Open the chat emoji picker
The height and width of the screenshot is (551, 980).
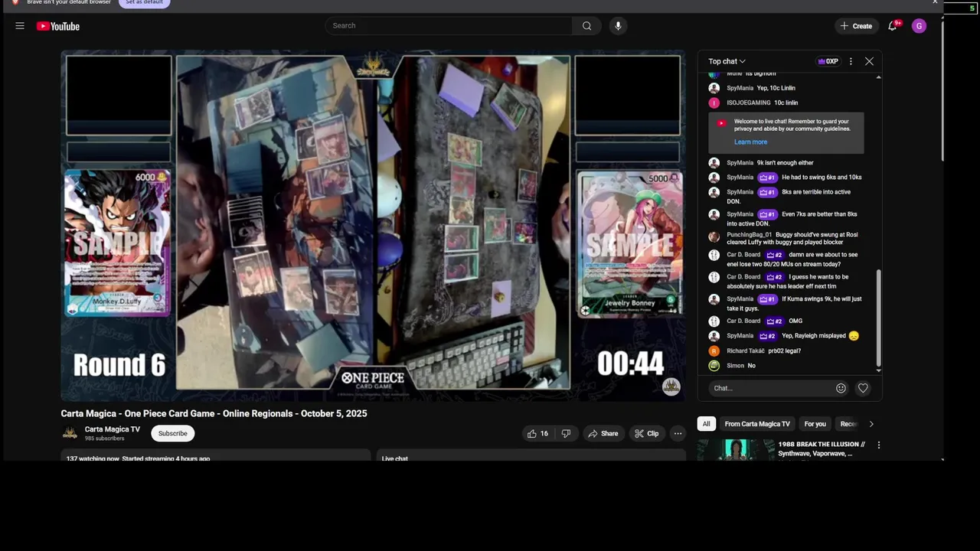[841, 388]
